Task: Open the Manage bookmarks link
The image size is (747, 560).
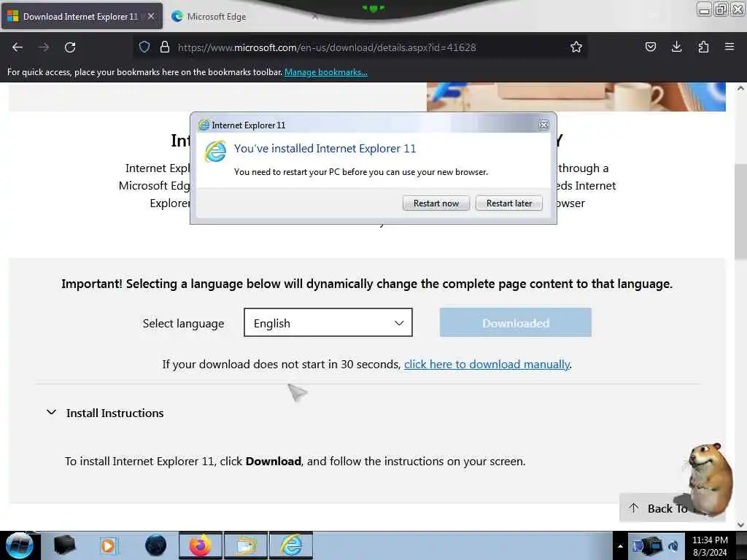Action: tap(326, 72)
